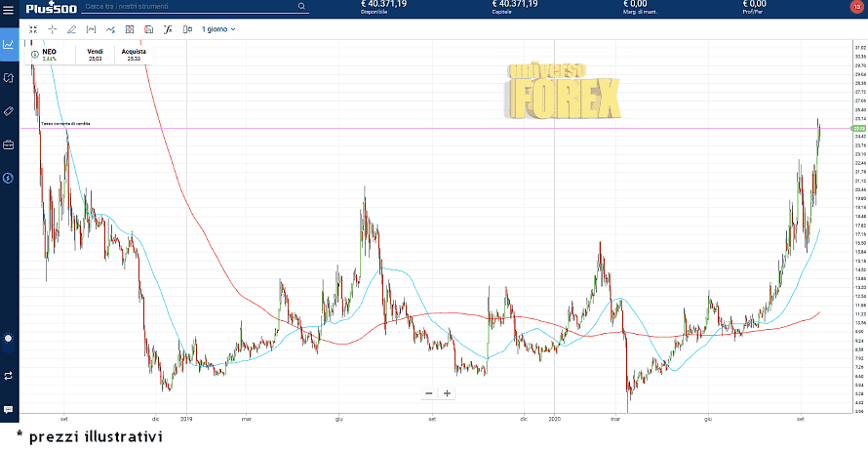Expand the '1 giorno' timeframe dropdown
The height and width of the screenshot is (451, 868).
point(218,29)
